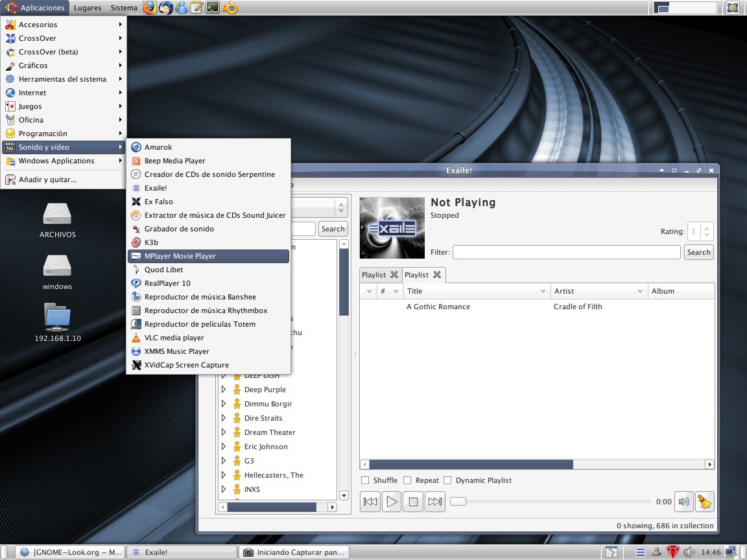
Task: Open the Internet submenu
Action: click(x=64, y=93)
